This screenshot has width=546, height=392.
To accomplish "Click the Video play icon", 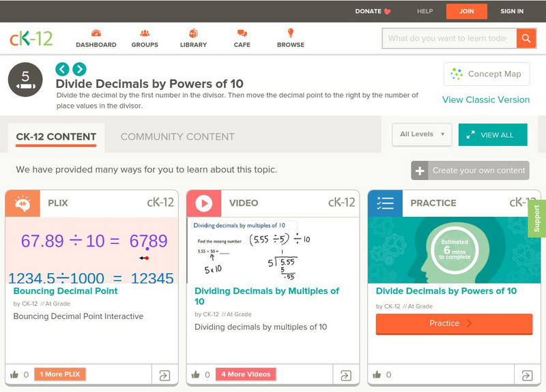I will point(203,203).
